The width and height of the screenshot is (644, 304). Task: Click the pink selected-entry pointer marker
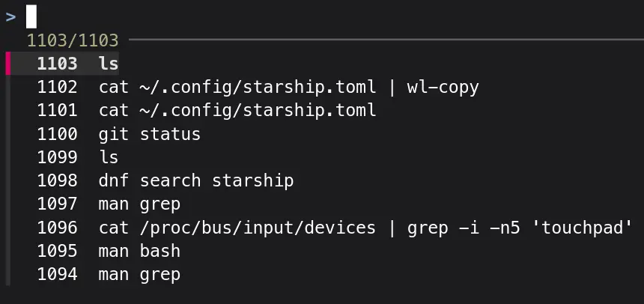(7, 64)
